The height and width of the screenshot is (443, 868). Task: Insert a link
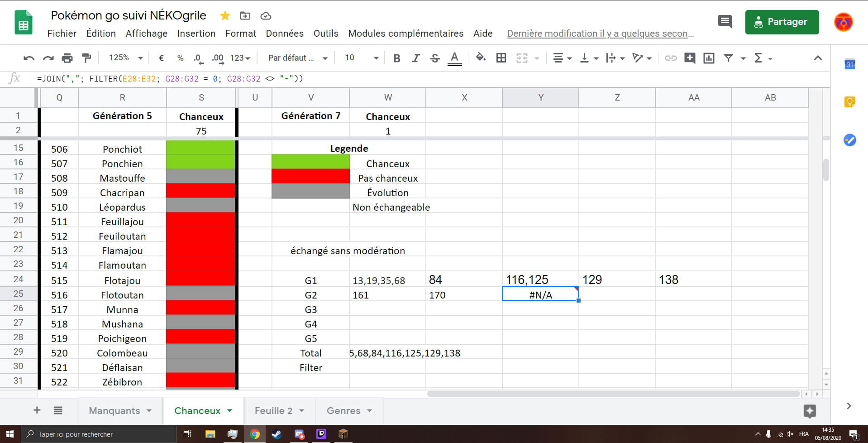pos(670,58)
